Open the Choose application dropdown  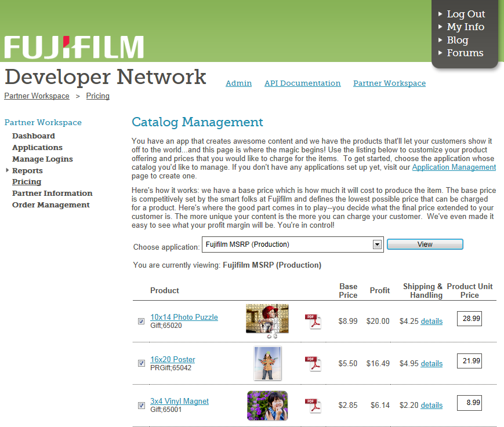click(292, 244)
